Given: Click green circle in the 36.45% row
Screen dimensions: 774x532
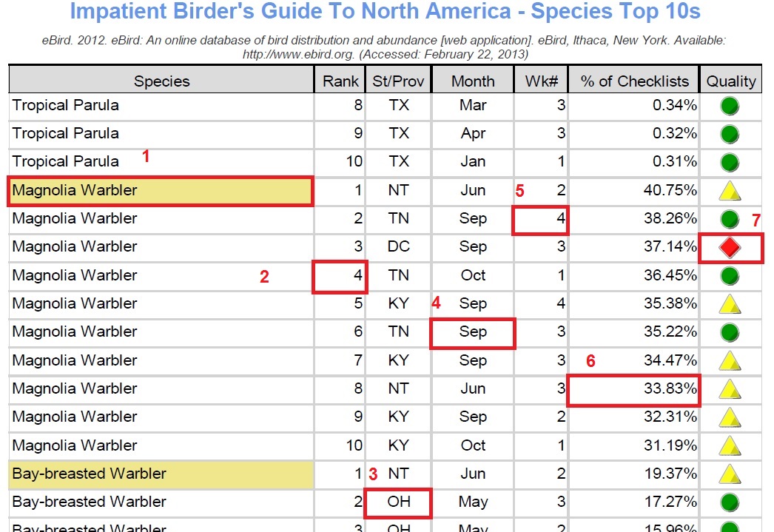Looking at the screenshot, I should tap(730, 275).
